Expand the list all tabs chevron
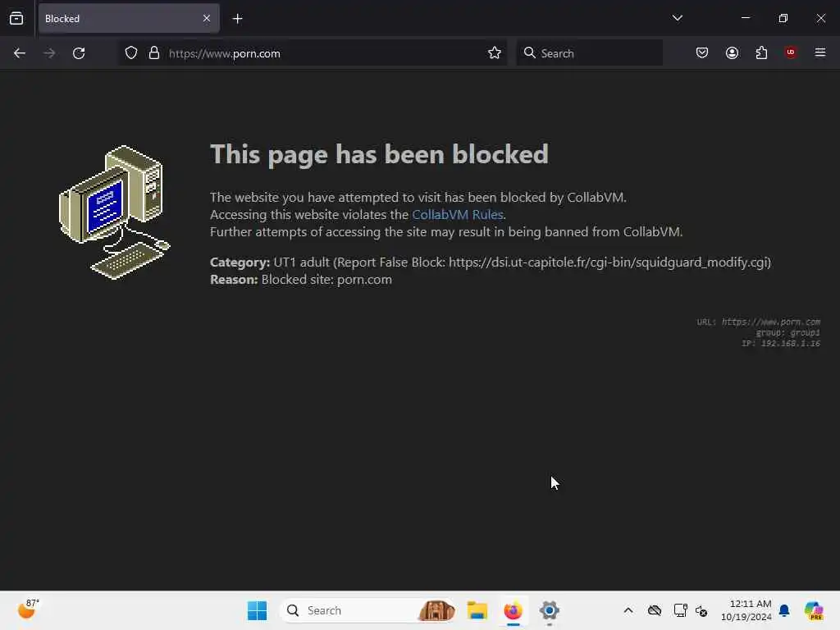840x630 pixels. tap(677, 18)
